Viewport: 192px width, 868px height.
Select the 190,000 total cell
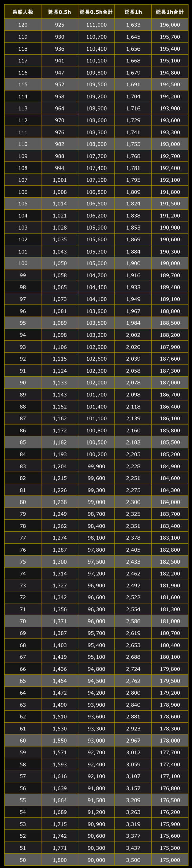pos(170,263)
